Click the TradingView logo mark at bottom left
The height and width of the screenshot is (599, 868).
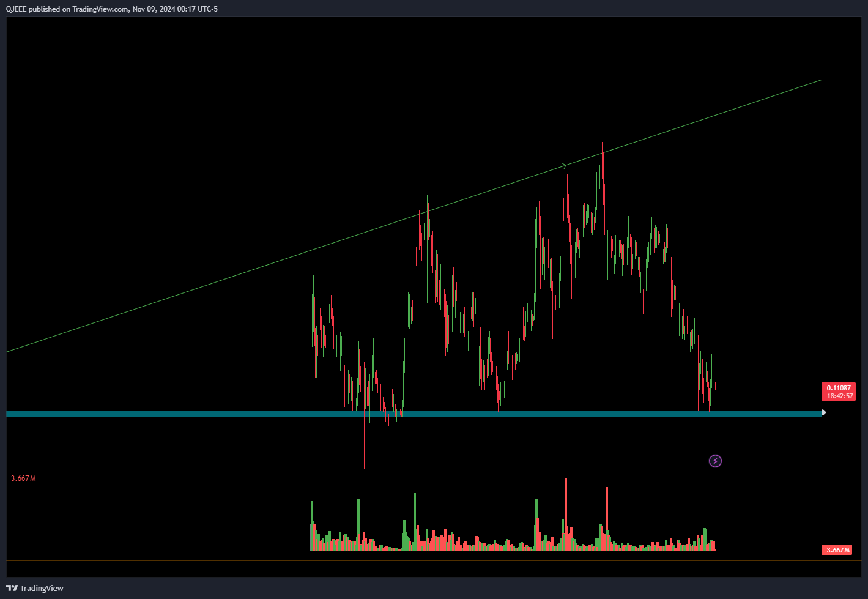tap(12, 588)
